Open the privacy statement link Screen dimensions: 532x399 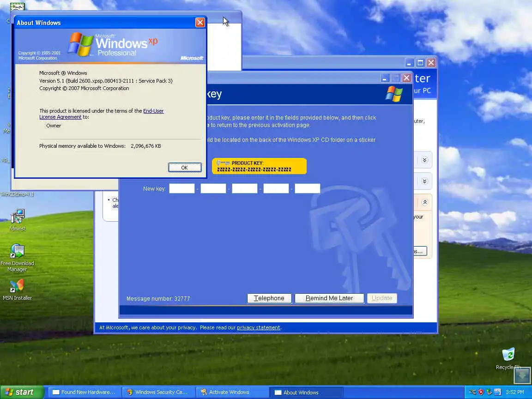point(259,328)
